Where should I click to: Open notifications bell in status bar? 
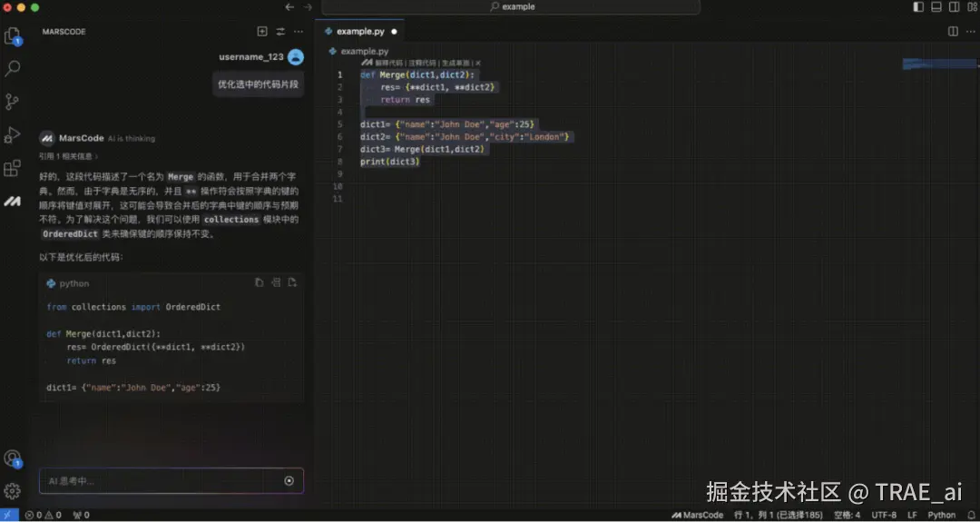click(x=970, y=515)
